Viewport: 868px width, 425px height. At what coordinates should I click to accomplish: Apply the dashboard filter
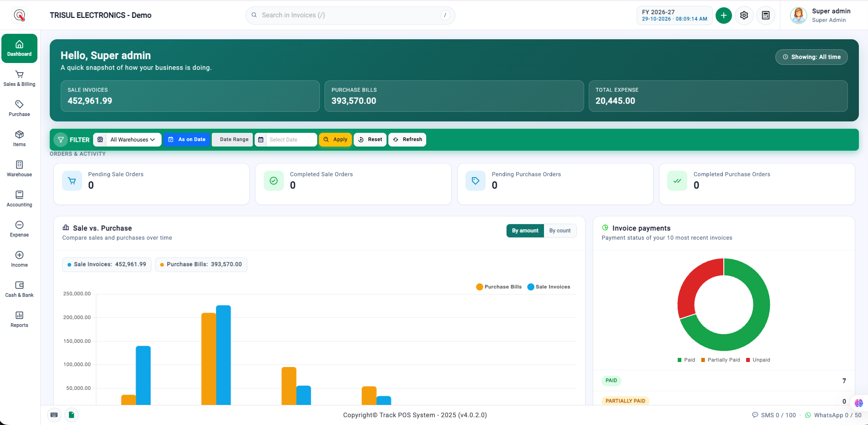pyautogui.click(x=335, y=140)
